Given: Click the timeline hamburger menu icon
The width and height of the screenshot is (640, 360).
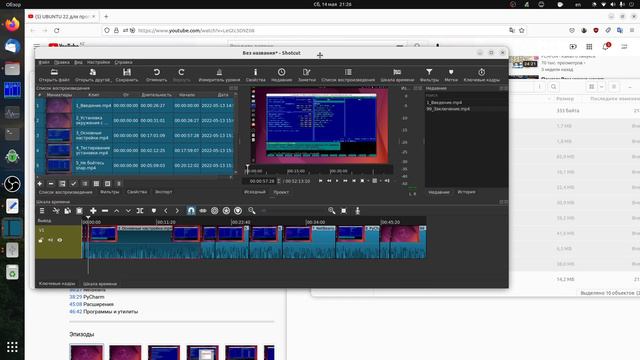Looking at the screenshot, I should point(42,211).
